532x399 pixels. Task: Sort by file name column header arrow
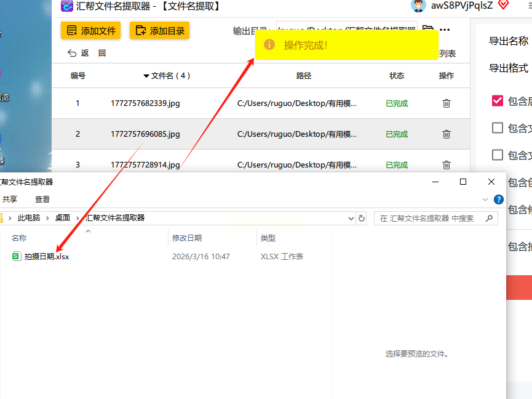(146, 76)
